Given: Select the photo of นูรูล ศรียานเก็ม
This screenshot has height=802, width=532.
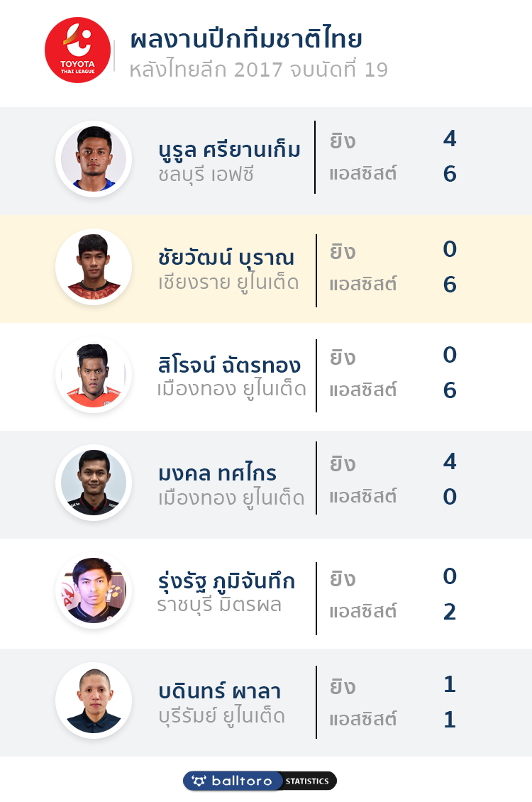Looking at the screenshot, I should (94, 159).
